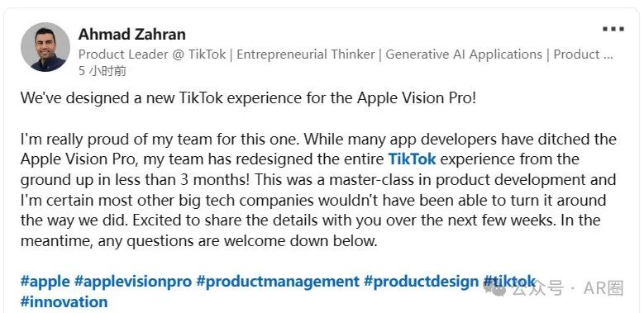This screenshot has height=313, width=644.
Task: Open the three-dot post options menu
Action: [613, 29]
